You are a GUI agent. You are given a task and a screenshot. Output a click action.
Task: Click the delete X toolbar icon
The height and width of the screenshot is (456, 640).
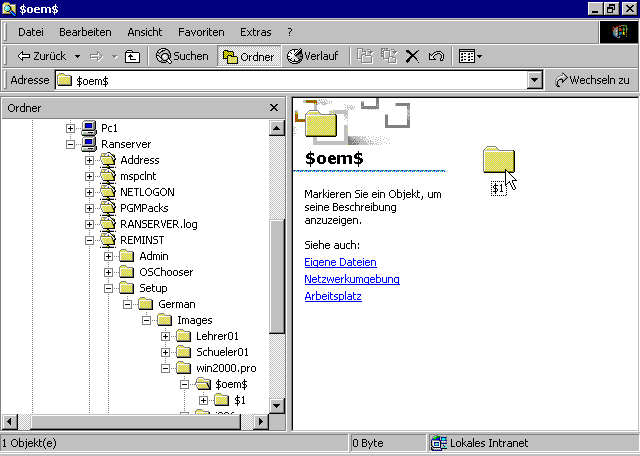412,56
